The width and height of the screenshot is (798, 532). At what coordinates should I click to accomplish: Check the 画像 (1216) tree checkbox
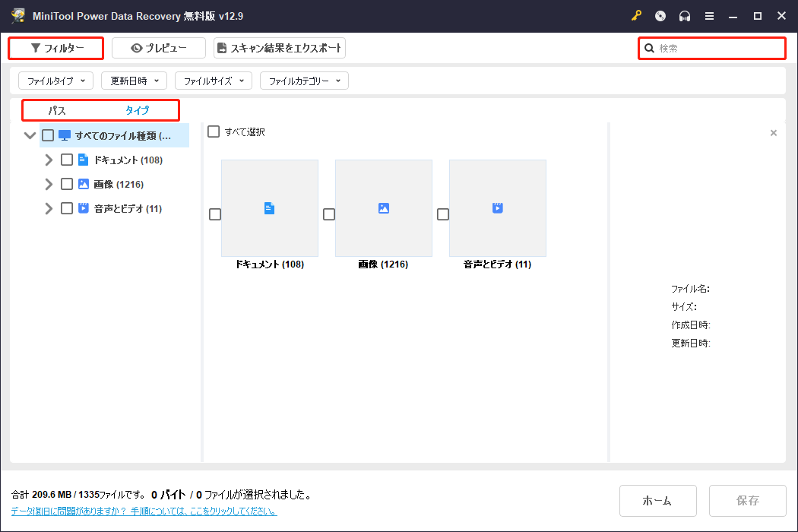pyautogui.click(x=67, y=184)
